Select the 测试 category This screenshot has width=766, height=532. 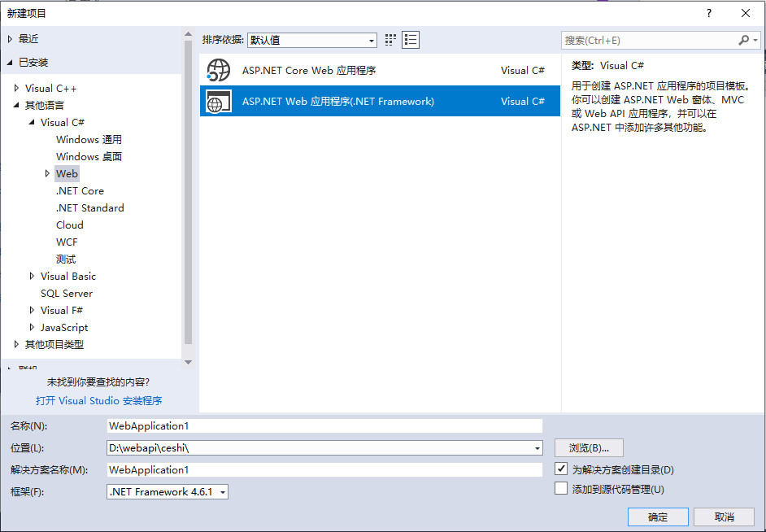point(66,259)
